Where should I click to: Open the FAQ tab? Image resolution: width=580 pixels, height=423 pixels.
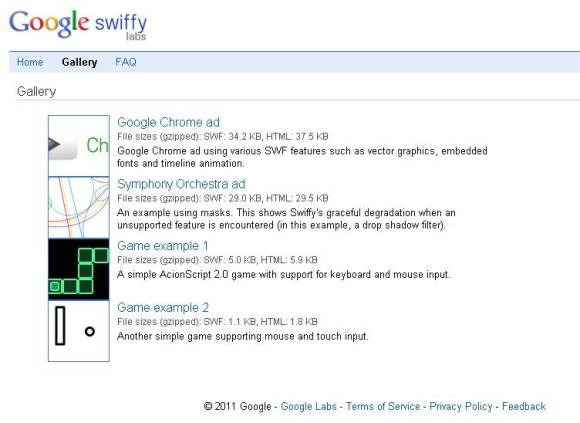click(x=126, y=62)
